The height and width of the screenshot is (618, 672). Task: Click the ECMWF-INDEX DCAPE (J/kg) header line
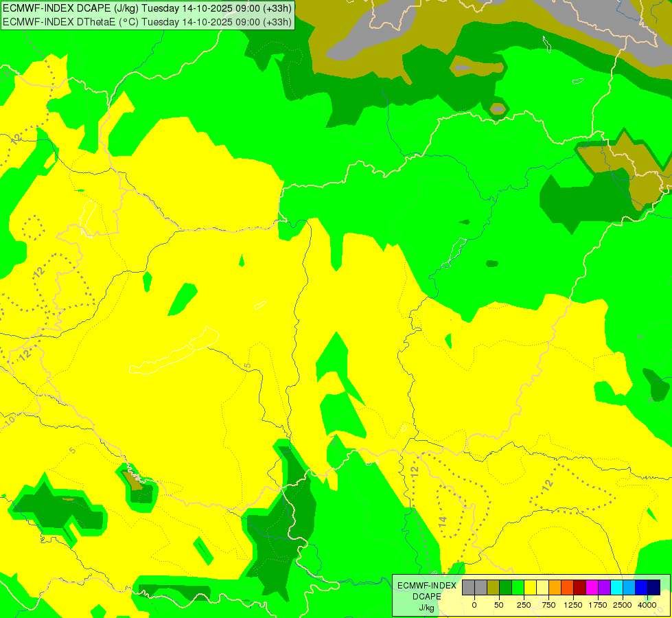[147, 8]
